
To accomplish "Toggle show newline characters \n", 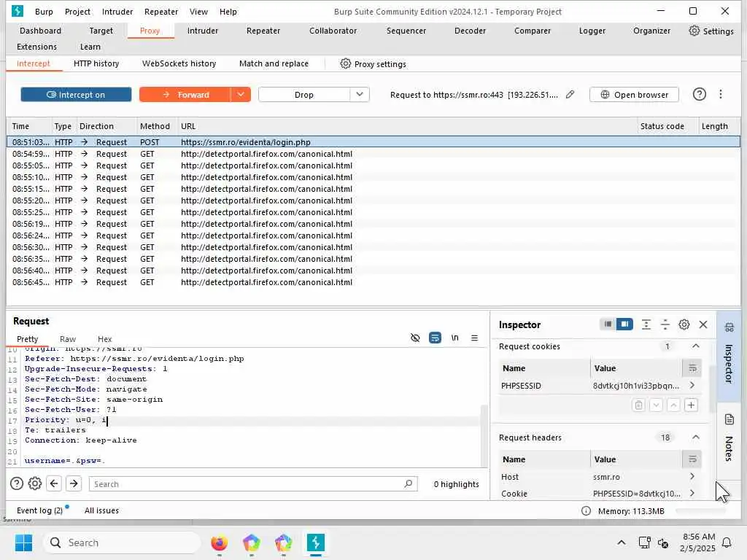I will 454,338.
